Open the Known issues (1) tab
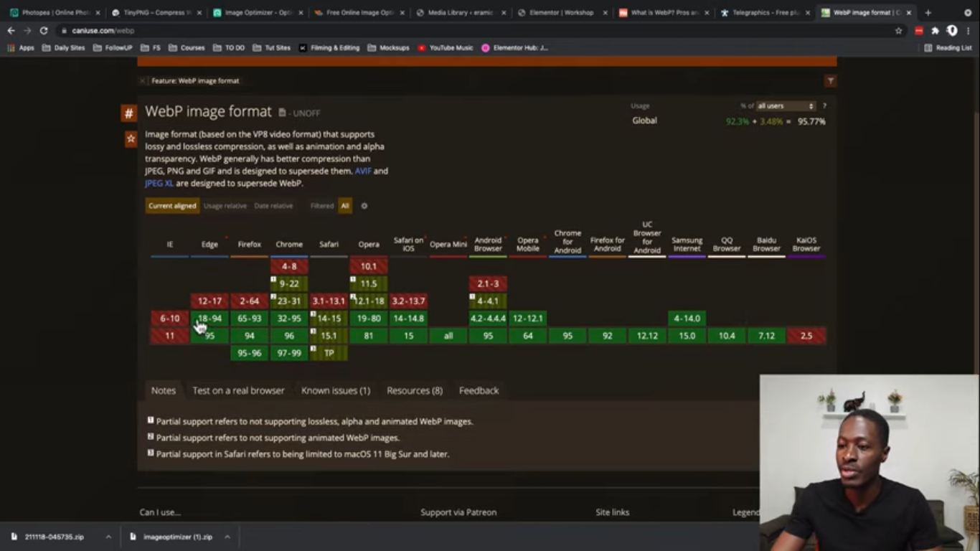 coord(336,391)
